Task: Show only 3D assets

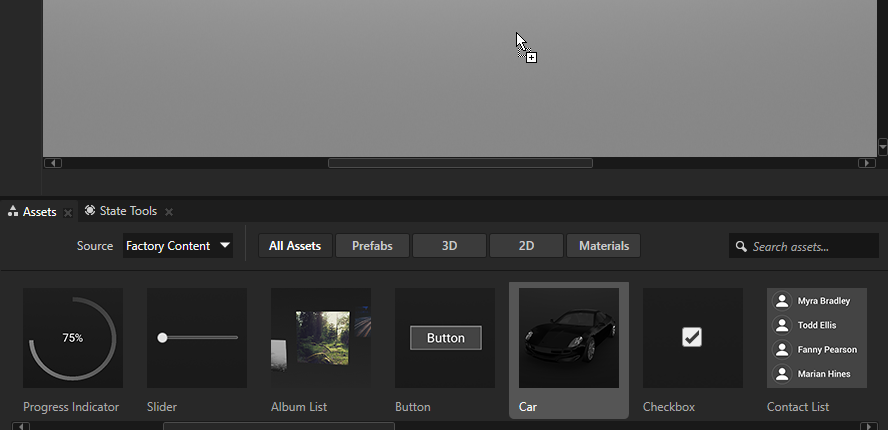Action: click(449, 246)
